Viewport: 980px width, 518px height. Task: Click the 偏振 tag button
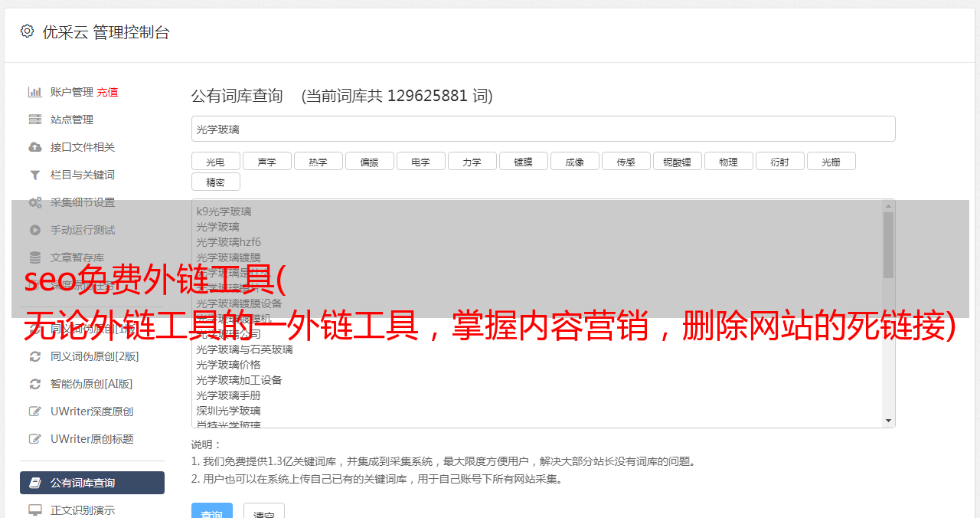click(369, 161)
